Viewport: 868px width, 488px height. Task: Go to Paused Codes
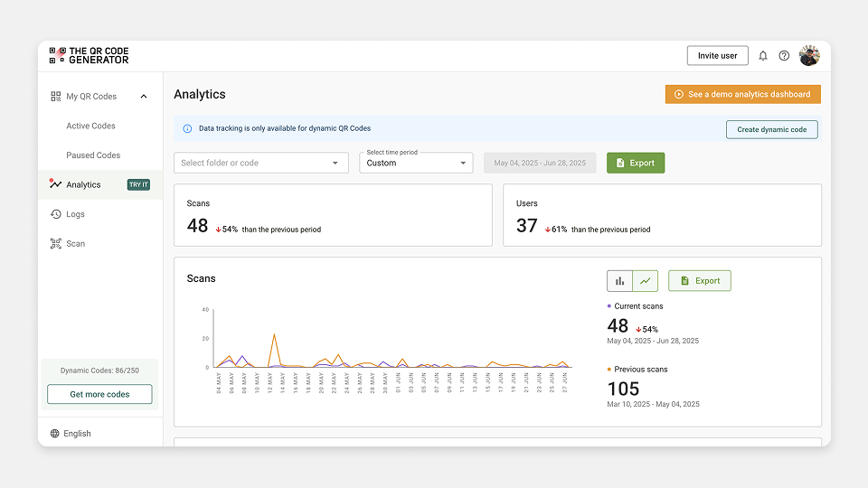(93, 155)
